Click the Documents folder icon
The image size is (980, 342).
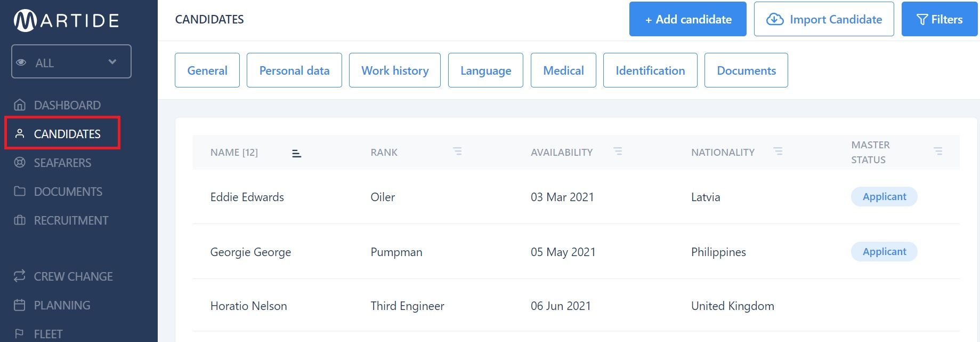click(x=20, y=191)
